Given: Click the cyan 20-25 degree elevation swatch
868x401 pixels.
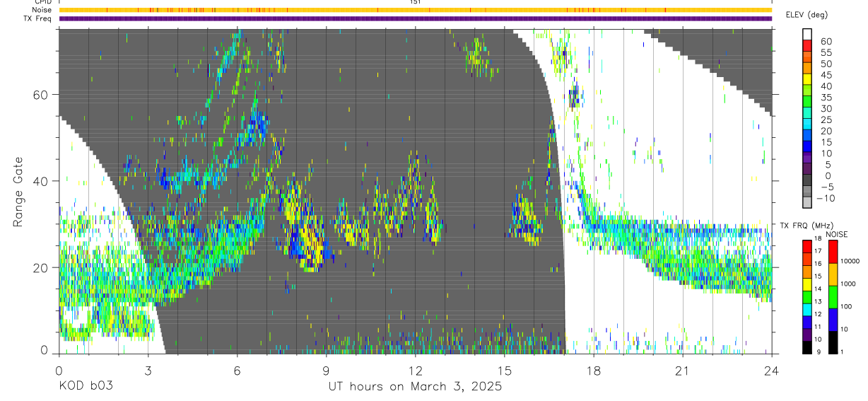Looking at the screenshot, I should [808, 124].
